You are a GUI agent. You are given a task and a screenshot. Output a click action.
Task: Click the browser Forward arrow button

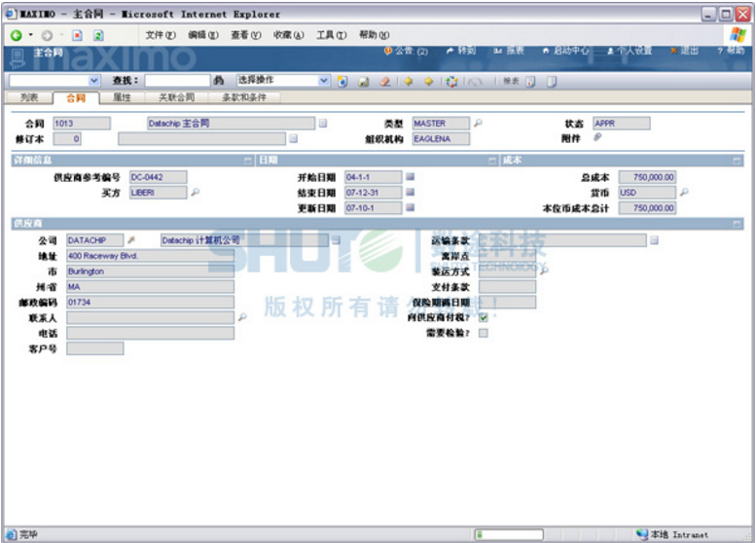[x=47, y=35]
